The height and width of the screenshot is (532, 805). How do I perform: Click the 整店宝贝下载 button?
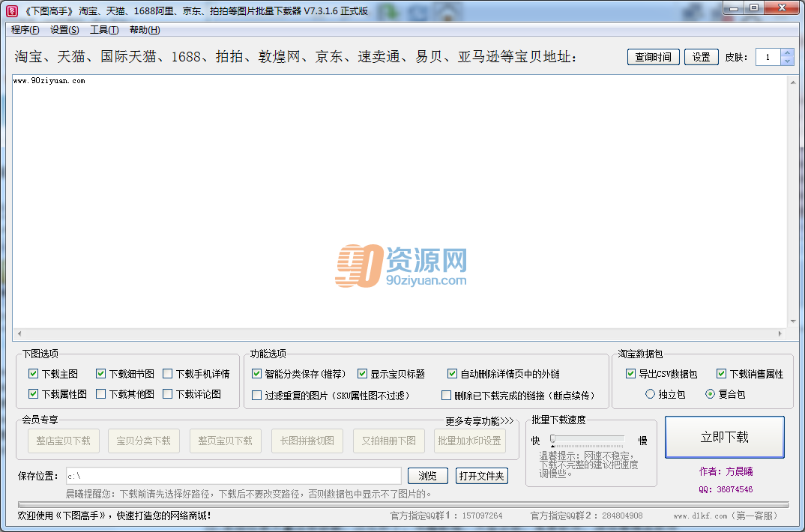click(x=63, y=441)
